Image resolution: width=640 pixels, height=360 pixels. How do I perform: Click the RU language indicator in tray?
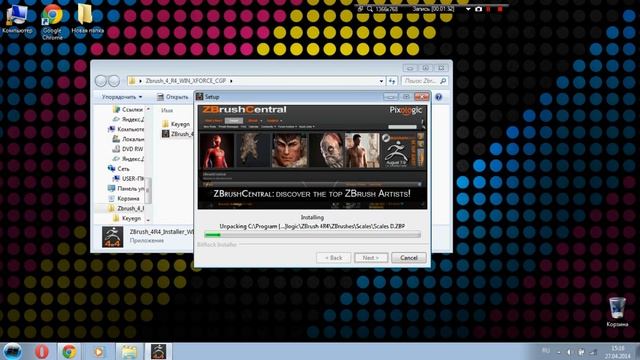545,351
